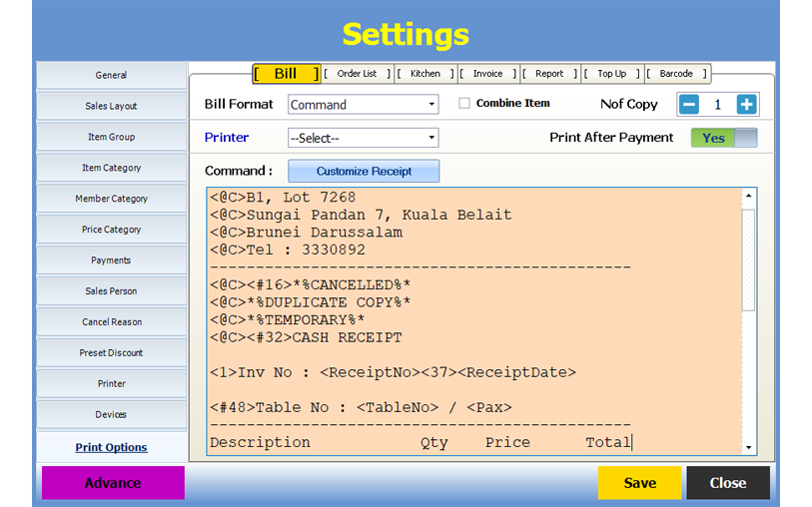812x507 pixels.
Task: Open Preset Discount section
Action: (x=111, y=353)
